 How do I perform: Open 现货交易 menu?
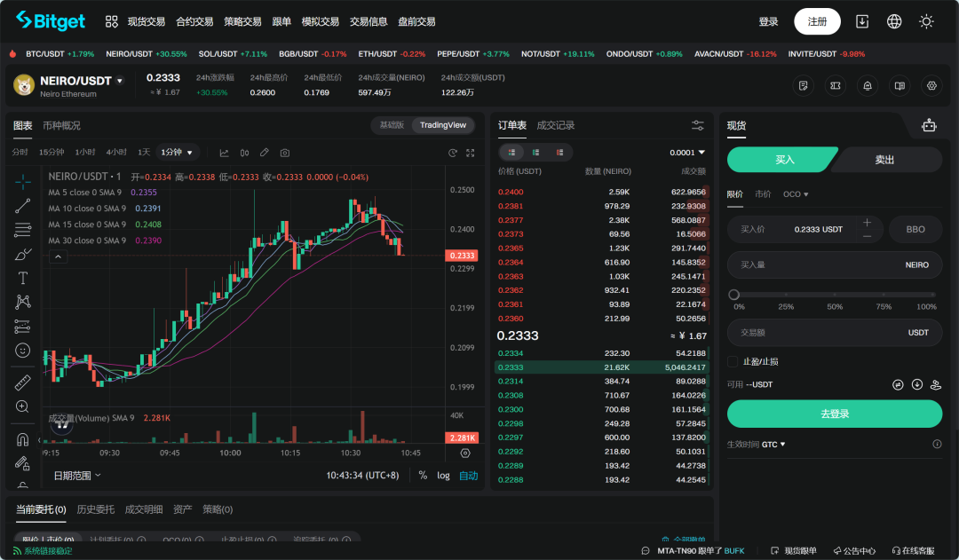coord(147,22)
